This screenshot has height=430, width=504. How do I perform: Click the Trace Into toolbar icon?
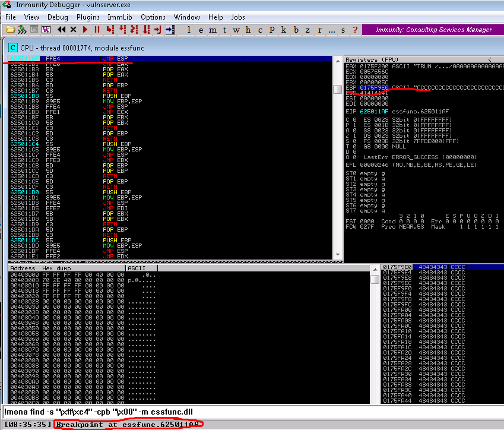pos(134,30)
